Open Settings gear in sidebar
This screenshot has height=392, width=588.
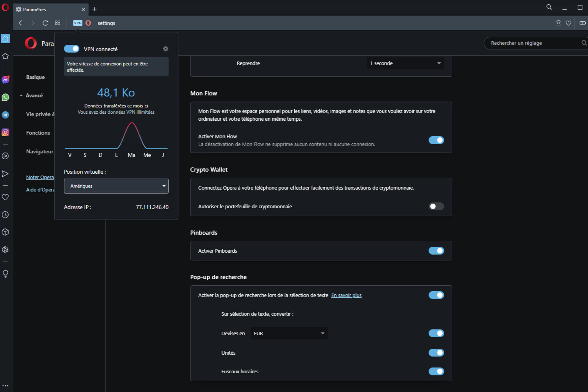6,250
